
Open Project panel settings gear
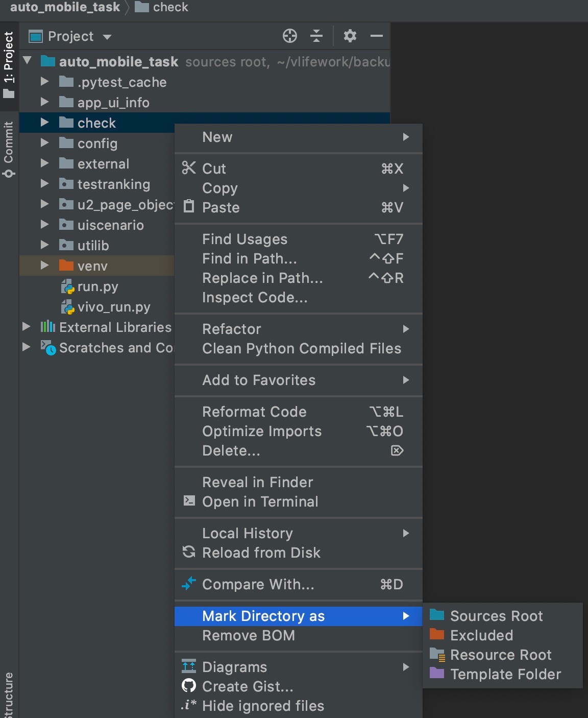pyautogui.click(x=350, y=36)
